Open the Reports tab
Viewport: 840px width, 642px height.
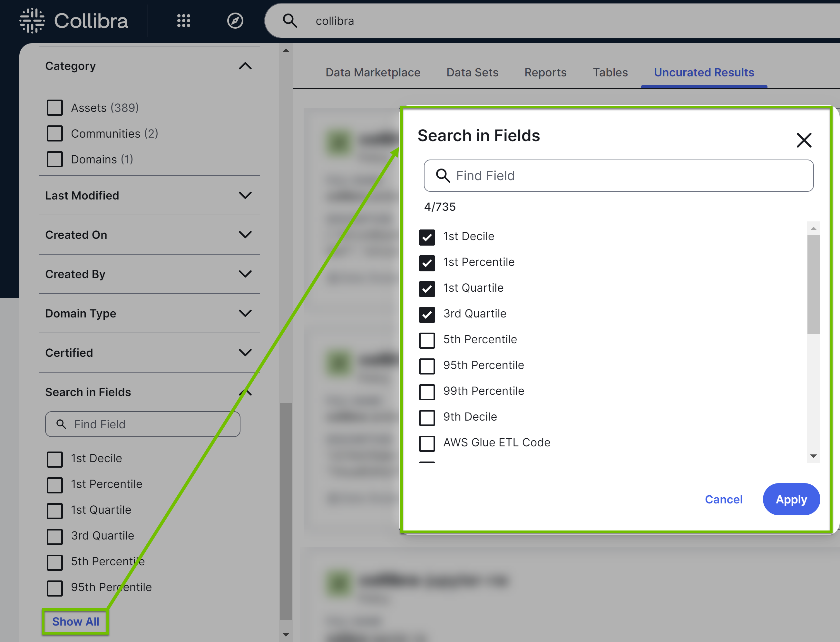[545, 73]
